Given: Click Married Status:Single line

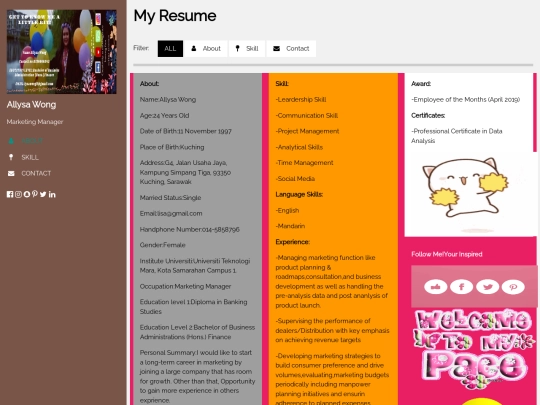Looking at the screenshot, I should 170,198.
